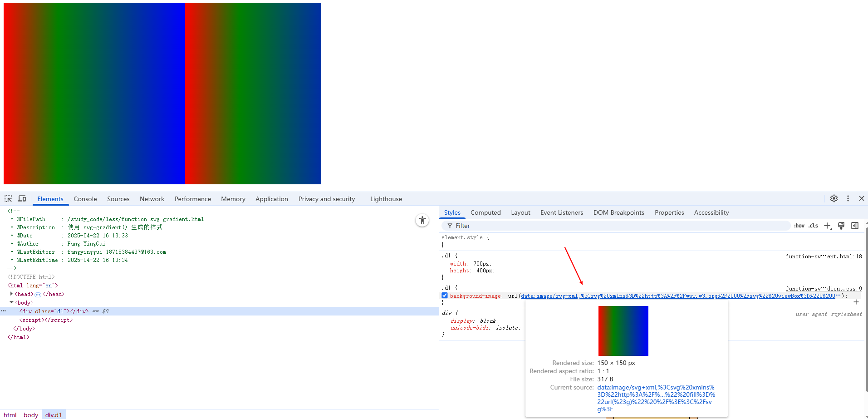Click the display block declaration

coord(474,321)
